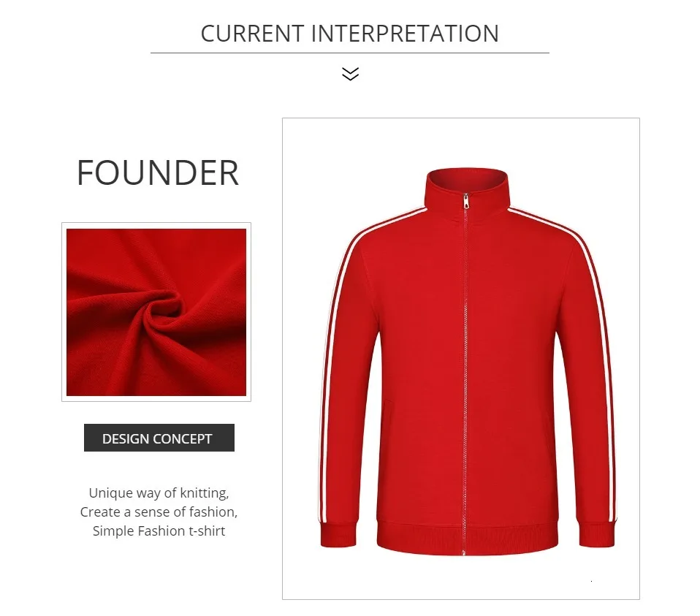Click the "Simple Fashion t-shirt" text
700x616 pixels.
(x=159, y=531)
